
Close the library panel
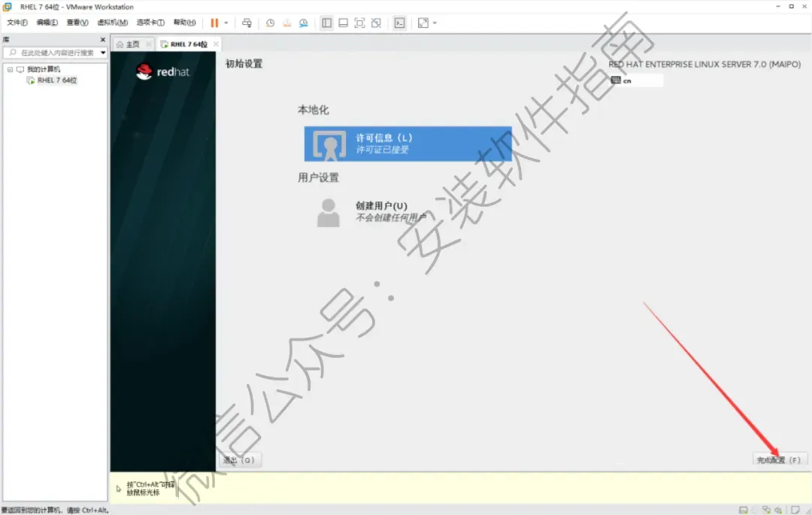[102, 39]
